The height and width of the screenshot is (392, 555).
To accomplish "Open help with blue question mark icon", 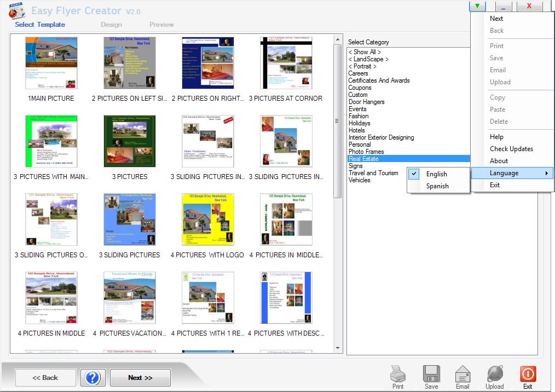I will [92, 378].
